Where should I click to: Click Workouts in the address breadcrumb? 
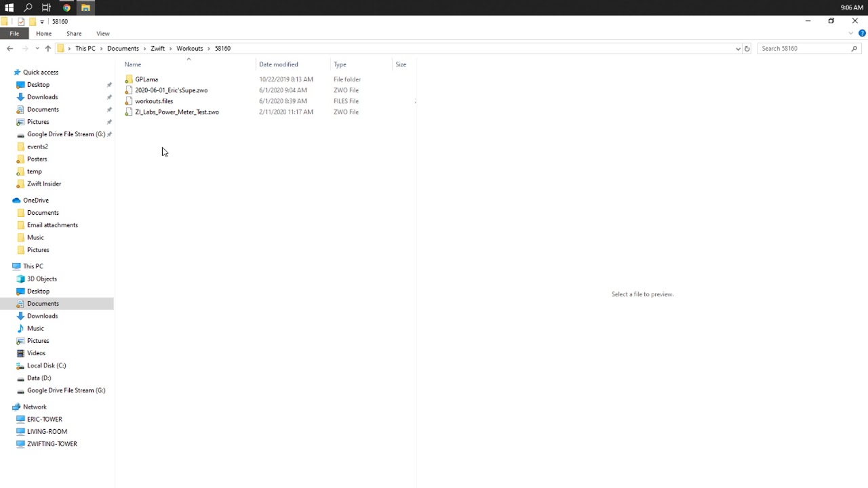coord(190,49)
